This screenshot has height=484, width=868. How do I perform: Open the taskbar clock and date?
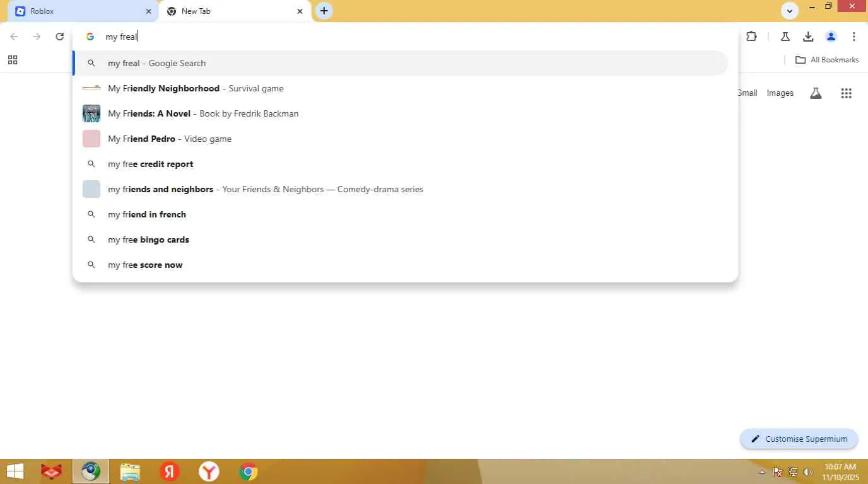click(840, 471)
